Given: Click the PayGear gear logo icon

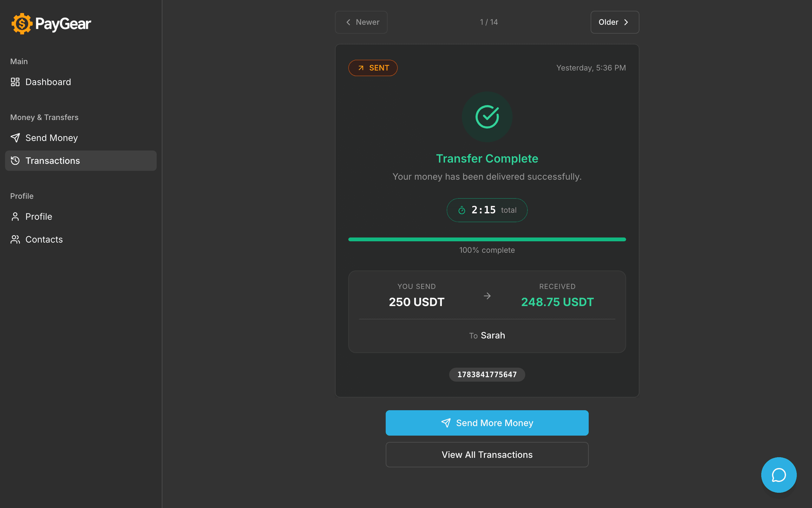Looking at the screenshot, I should [x=22, y=24].
